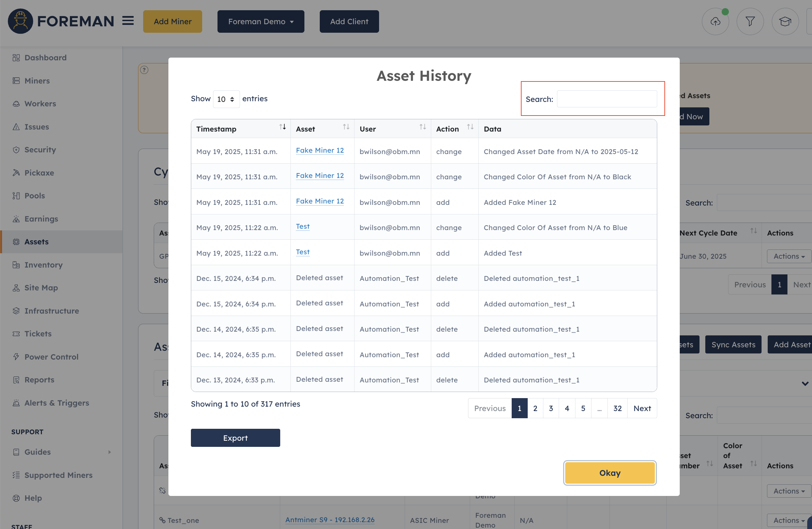The image size is (812, 529).
Task: Click the help question mark icon near the top
Action: (x=144, y=70)
